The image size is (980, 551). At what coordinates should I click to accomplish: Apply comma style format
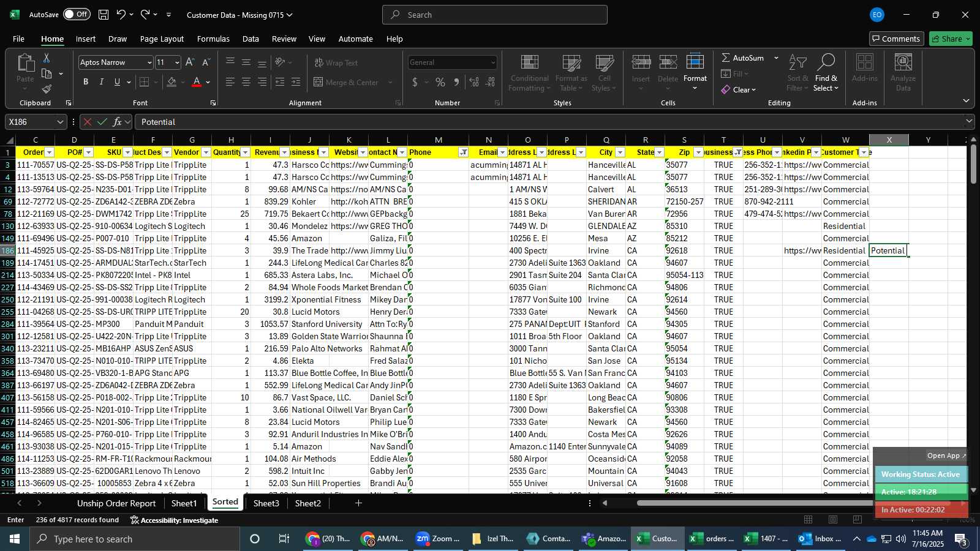pos(456,82)
